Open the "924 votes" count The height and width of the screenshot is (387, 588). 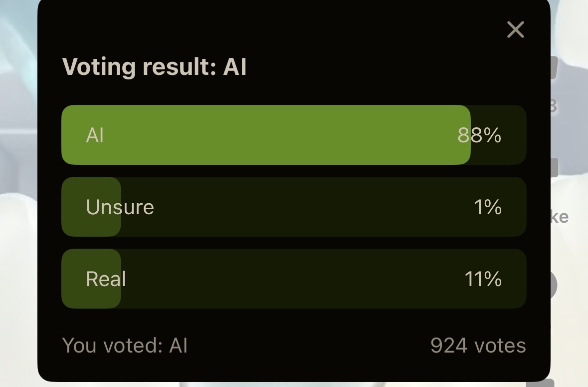(x=478, y=346)
